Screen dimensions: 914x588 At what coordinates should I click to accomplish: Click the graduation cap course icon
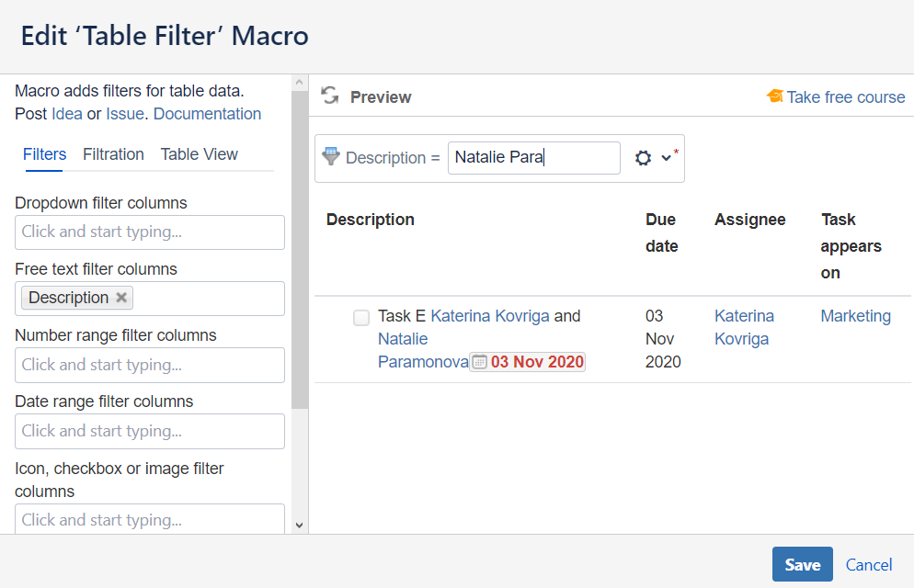774,96
